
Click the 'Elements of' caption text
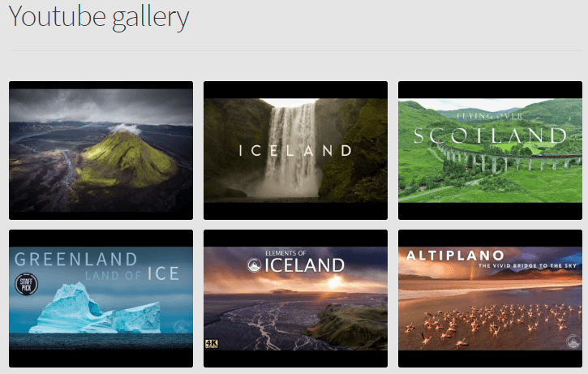[x=285, y=253]
